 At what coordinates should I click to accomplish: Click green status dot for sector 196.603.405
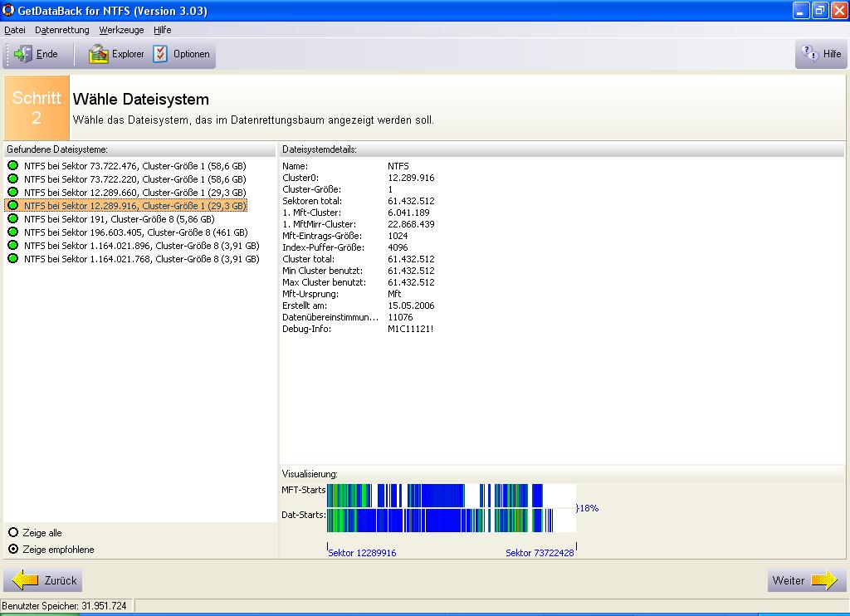coord(13,232)
